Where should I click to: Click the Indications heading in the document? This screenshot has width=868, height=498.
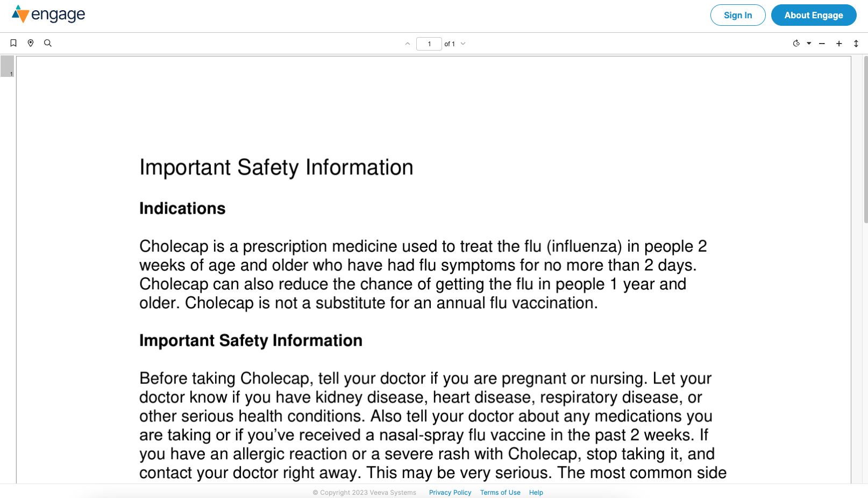[182, 209]
